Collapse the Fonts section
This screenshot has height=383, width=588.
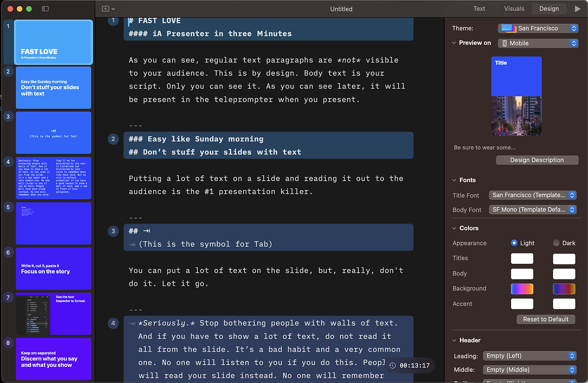point(455,180)
